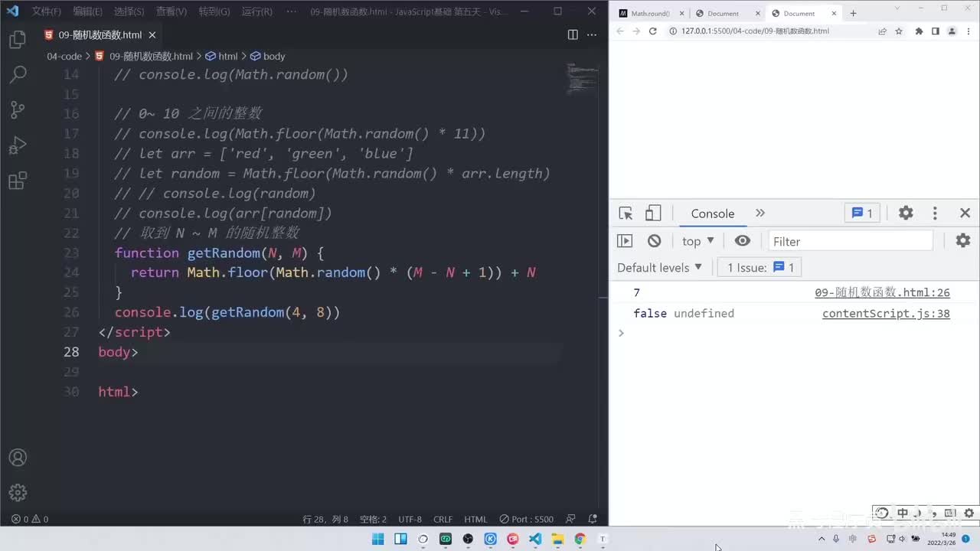Open the Default levels dropdown
The height and width of the screenshot is (551, 980).
[x=659, y=268]
